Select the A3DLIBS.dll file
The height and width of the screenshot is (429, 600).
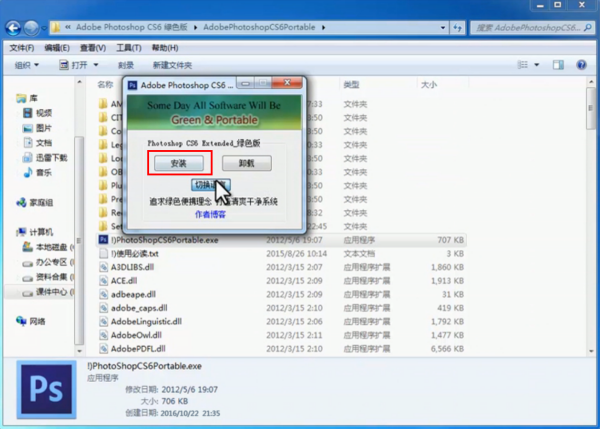[x=132, y=267]
